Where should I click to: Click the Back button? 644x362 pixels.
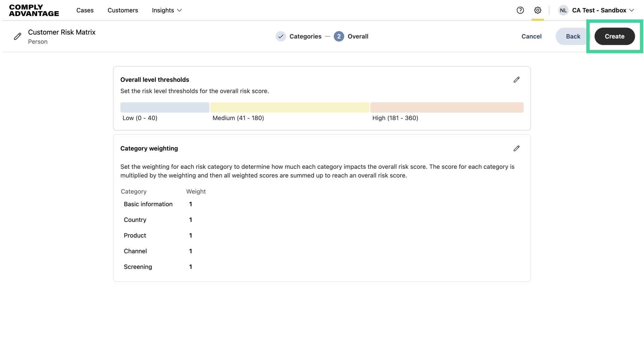(573, 37)
